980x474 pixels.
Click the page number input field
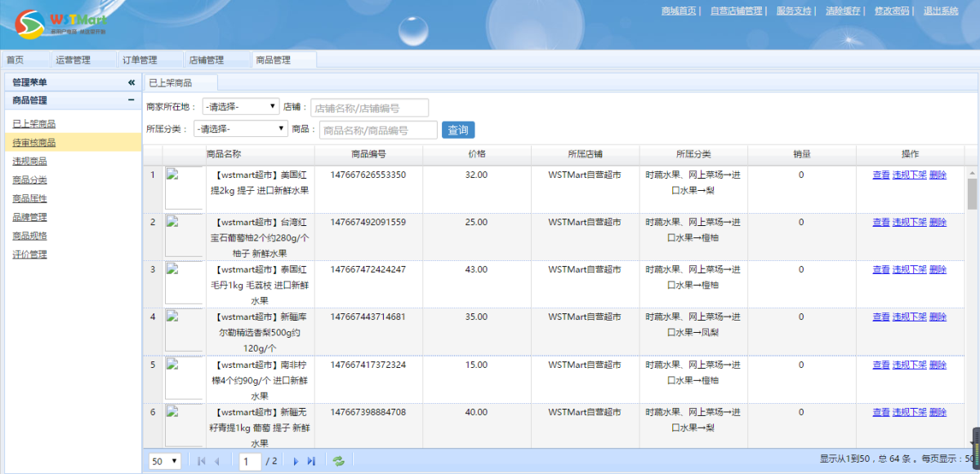tap(250, 461)
